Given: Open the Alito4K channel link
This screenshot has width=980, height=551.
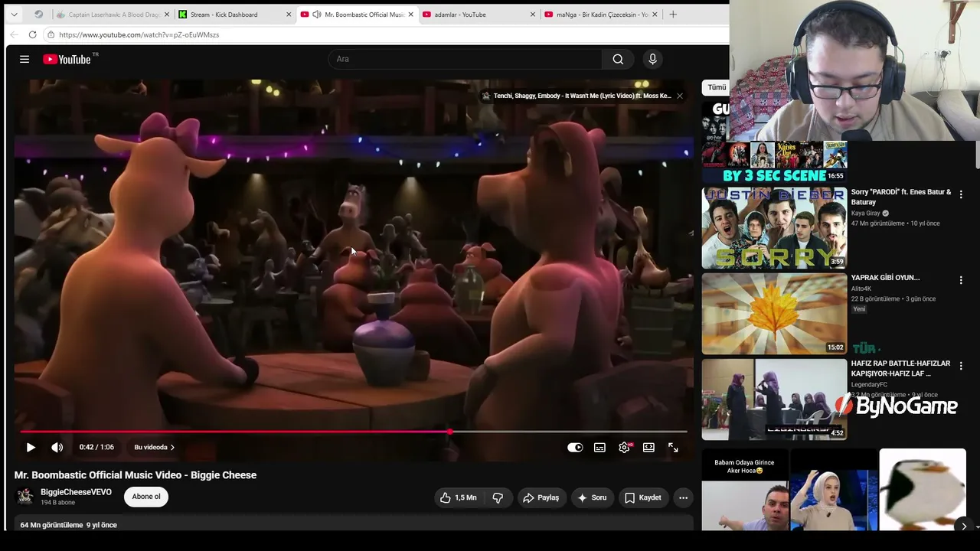Looking at the screenshot, I should 862,289.
